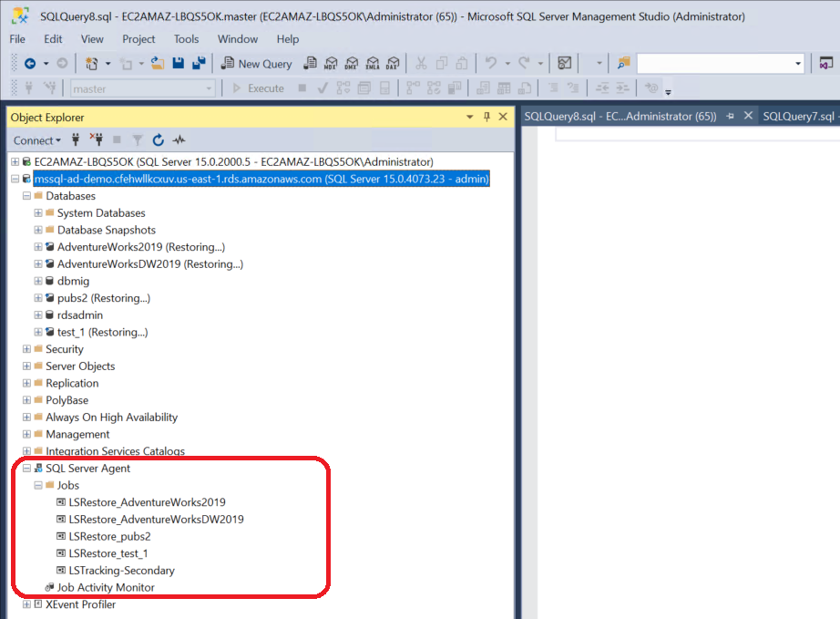Open the Tools menu

click(186, 39)
